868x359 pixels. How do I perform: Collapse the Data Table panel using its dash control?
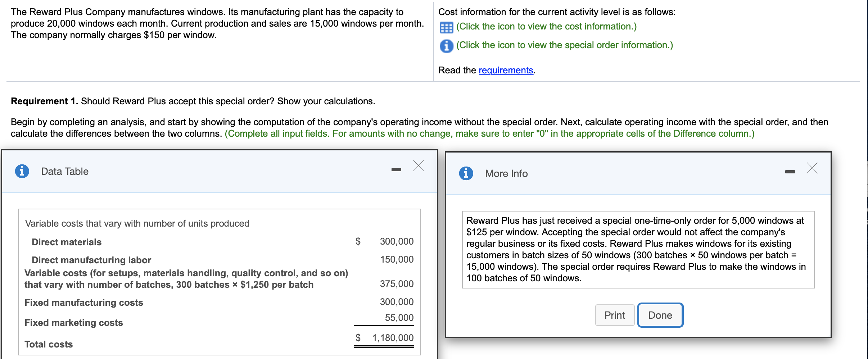point(396,169)
